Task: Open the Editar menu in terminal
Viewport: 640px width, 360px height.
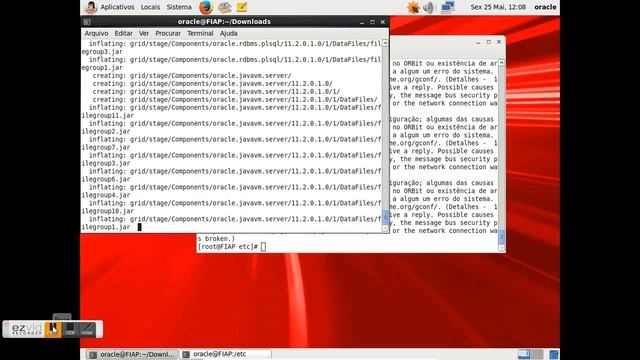Action: coord(123,33)
